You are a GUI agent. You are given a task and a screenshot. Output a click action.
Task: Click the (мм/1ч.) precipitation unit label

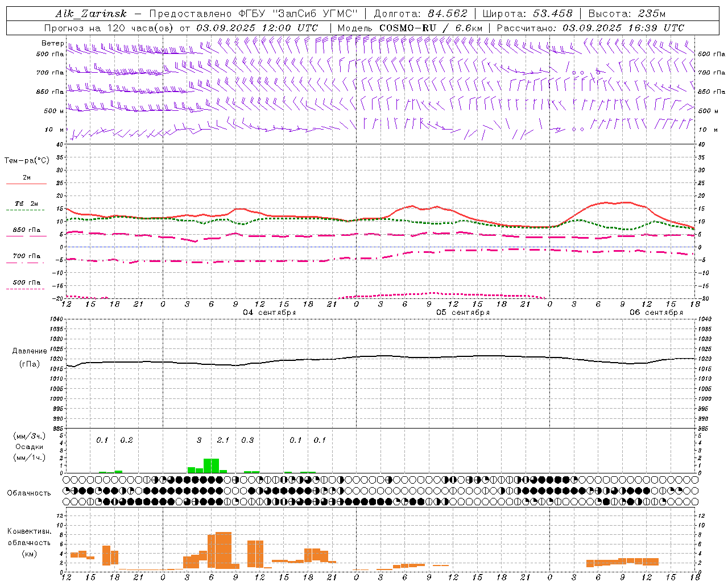(x=29, y=458)
